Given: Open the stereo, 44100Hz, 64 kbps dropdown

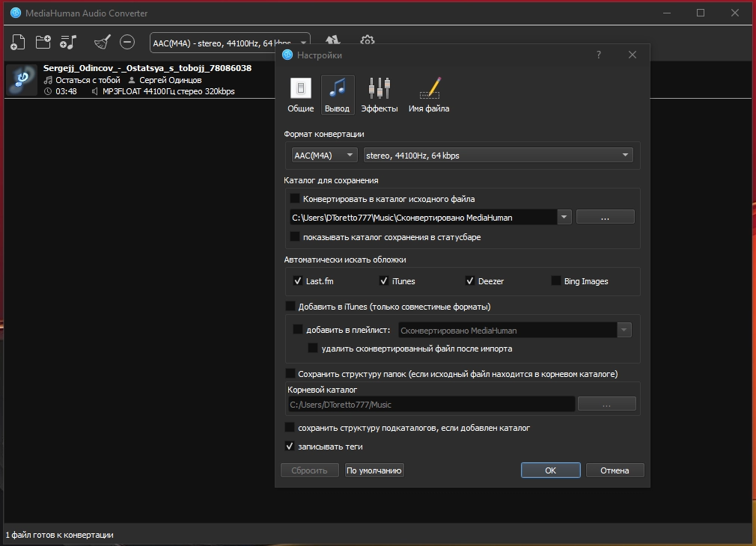Looking at the screenshot, I should 498,155.
